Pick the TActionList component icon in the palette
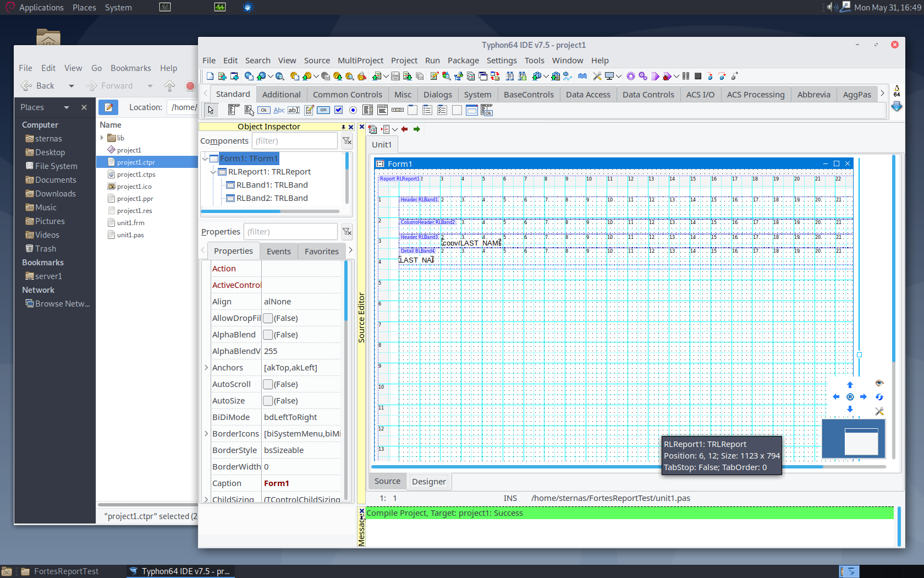Screen dimensions: 924x578 coord(487,110)
